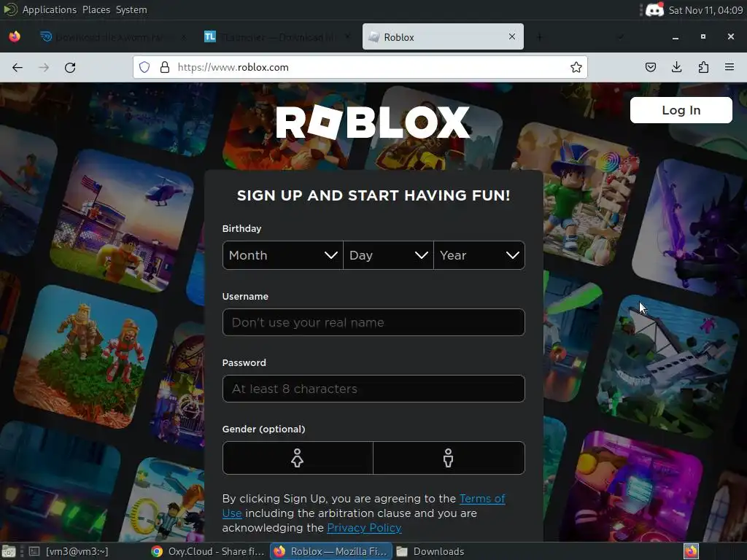The image size is (747, 560).
Task: Click the crashed airplane game thumbnail
Action: [x=667, y=365]
